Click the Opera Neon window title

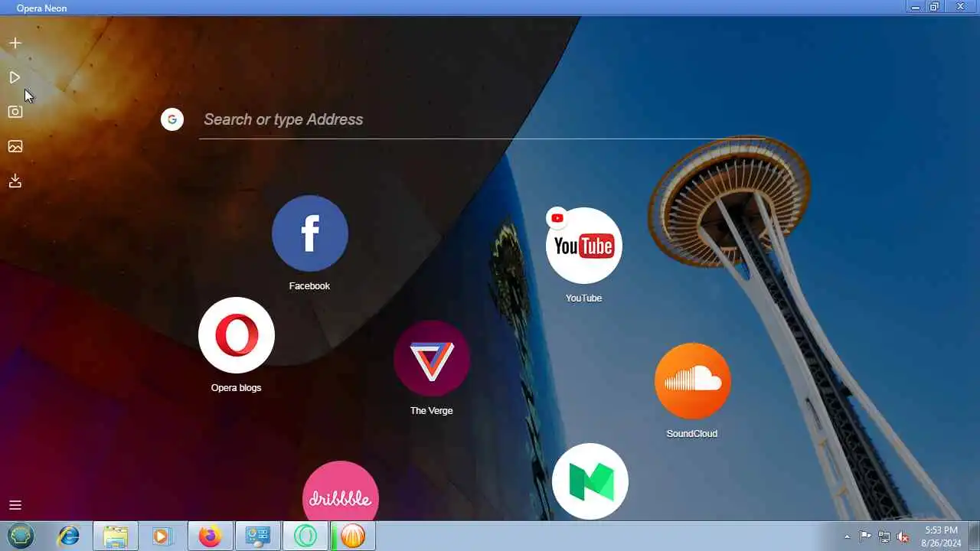[41, 8]
